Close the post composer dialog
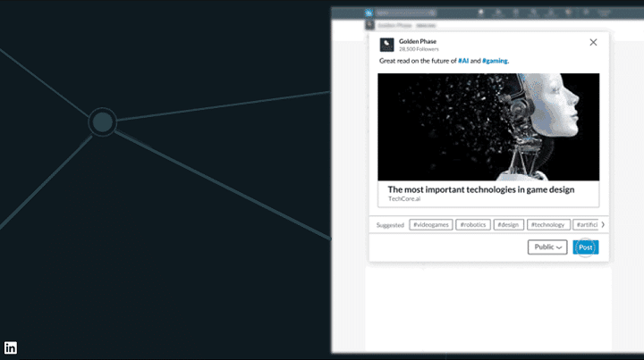This screenshot has width=644, height=360. tap(593, 42)
